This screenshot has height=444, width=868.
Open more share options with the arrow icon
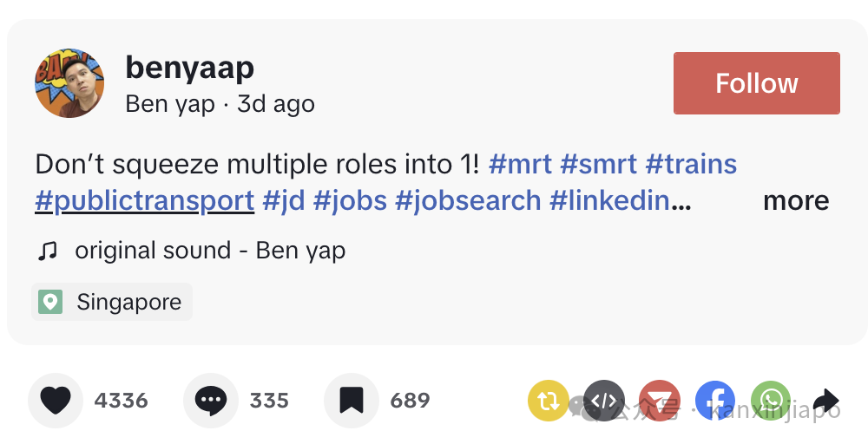coord(826,401)
